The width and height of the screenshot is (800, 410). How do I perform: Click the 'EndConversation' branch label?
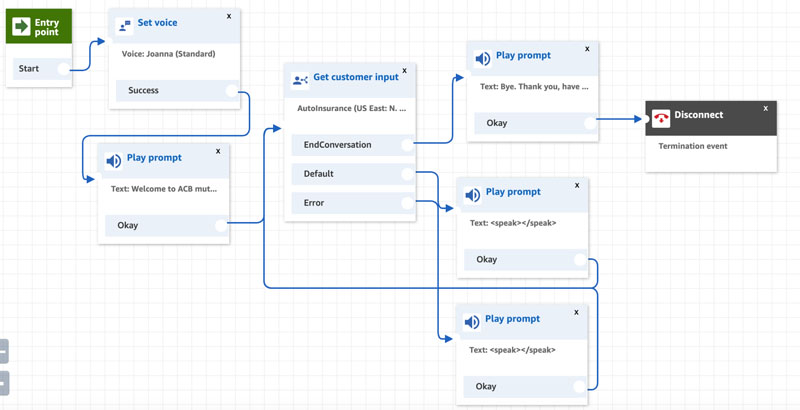(x=337, y=145)
